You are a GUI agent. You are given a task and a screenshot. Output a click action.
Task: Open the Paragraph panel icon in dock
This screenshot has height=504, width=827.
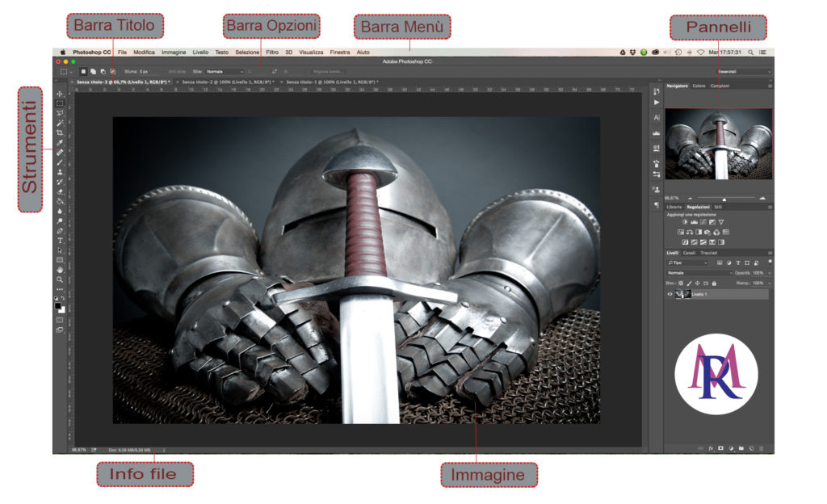[x=656, y=204]
